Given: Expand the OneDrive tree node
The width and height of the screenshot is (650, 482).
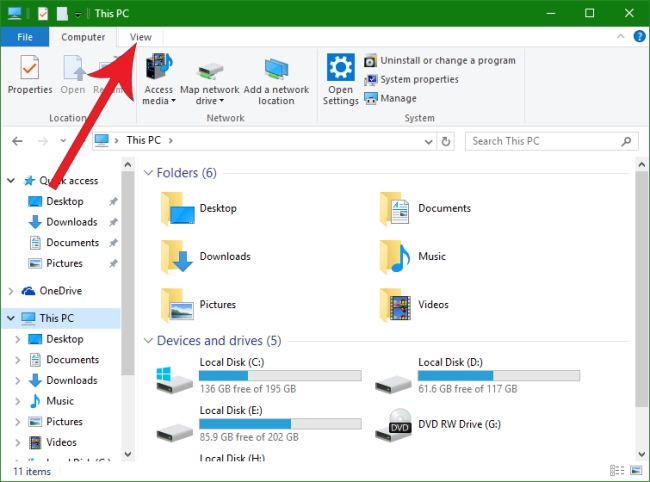Looking at the screenshot, I should point(11,291).
